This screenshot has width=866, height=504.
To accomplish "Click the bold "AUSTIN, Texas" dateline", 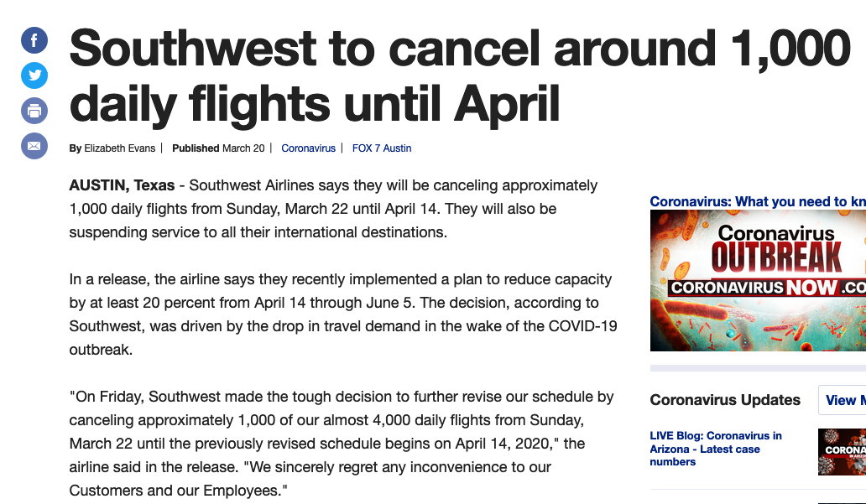I will 122,185.
